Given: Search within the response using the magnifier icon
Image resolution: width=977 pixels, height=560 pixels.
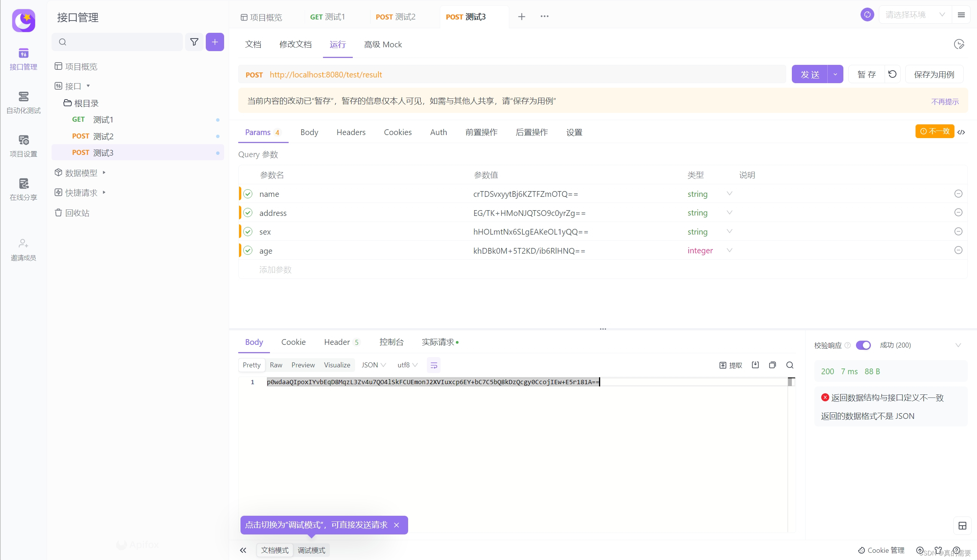Looking at the screenshot, I should click(x=790, y=365).
